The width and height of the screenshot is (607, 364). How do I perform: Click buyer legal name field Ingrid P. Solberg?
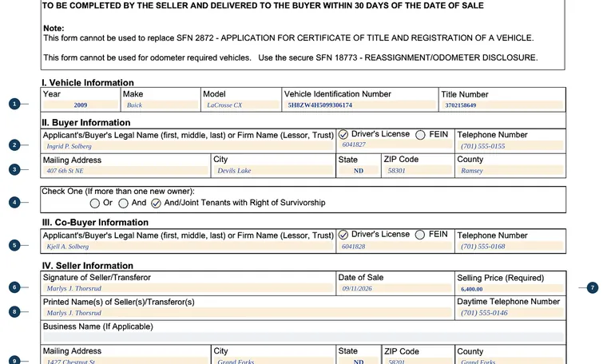click(188, 146)
